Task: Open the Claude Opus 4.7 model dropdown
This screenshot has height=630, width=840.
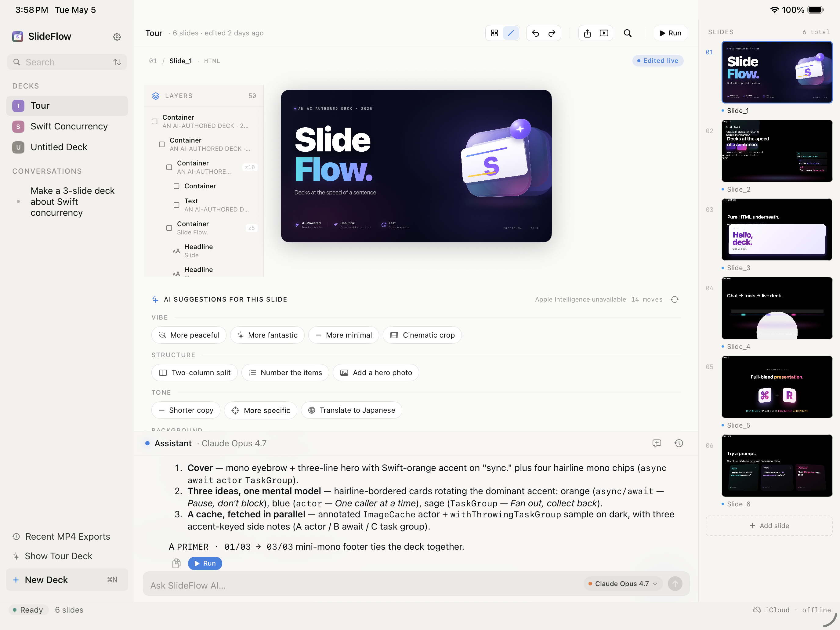Action: point(623,584)
